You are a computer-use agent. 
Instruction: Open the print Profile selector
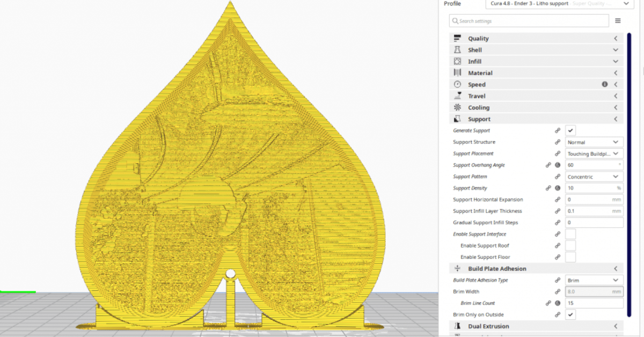click(x=558, y=4)
